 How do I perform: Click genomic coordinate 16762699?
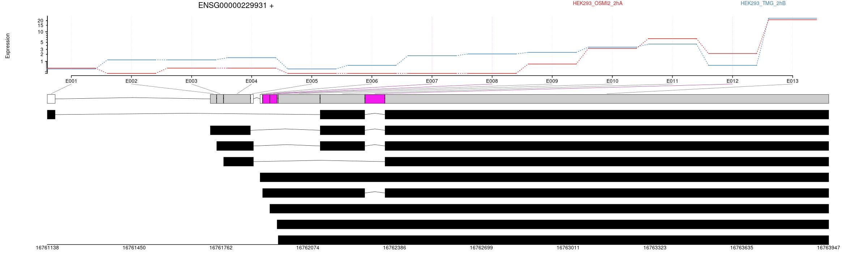tap(481, 248)
